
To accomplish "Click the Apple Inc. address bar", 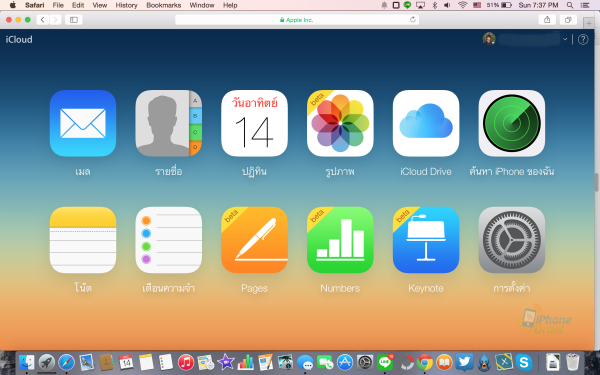I will (x=297, y=20).
